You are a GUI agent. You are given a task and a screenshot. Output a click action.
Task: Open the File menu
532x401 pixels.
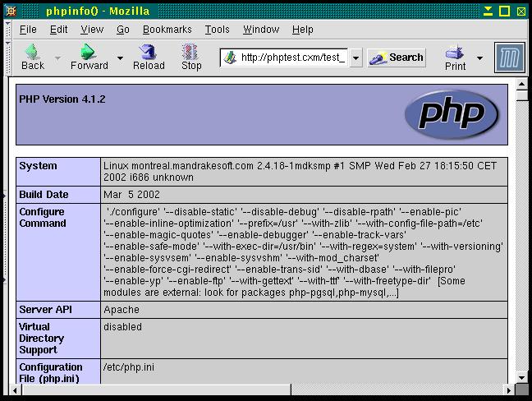pos(28,30)
